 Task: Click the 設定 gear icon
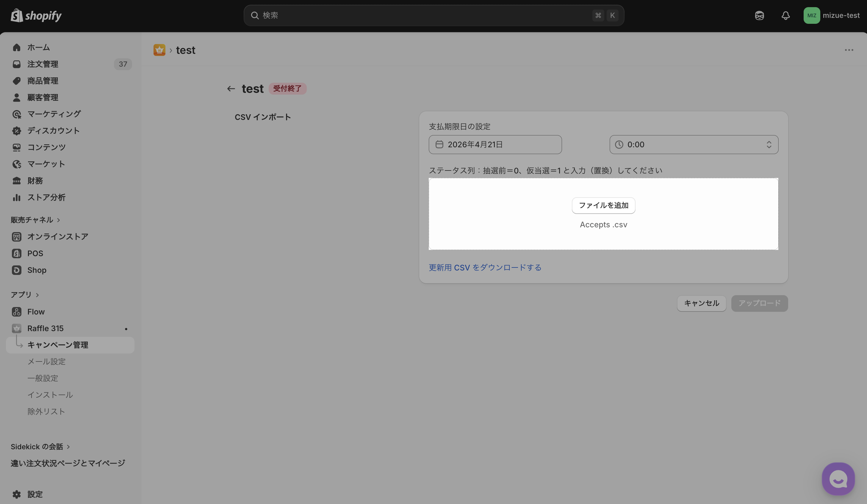point(17,494)
